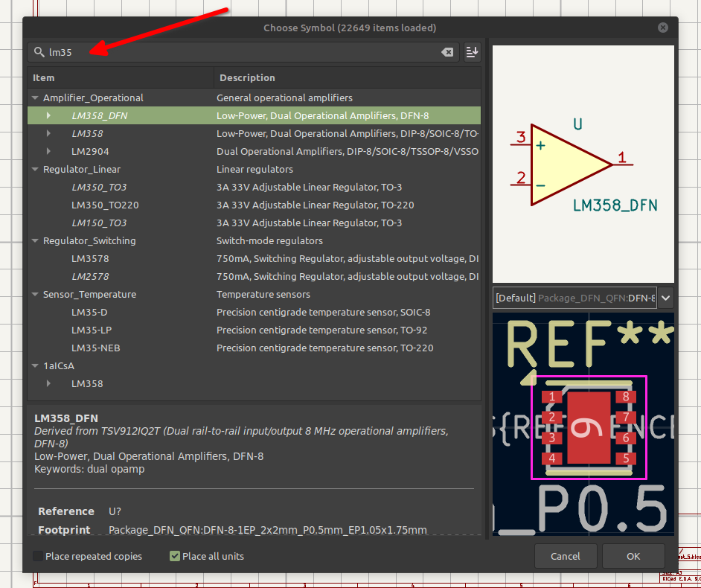Collapse the Amplifier_Operational library
Screen dimensions: 701x588
(35, 98)
